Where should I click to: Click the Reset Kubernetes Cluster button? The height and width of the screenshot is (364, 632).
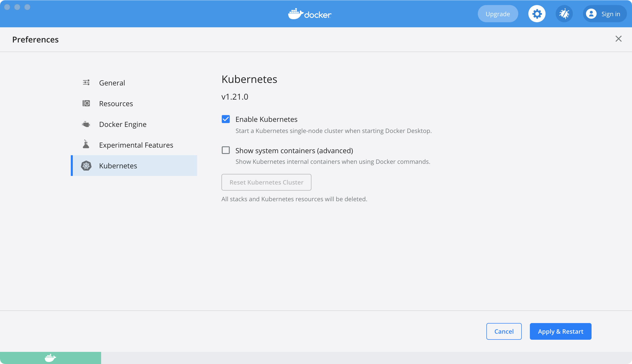pos(266,182)
